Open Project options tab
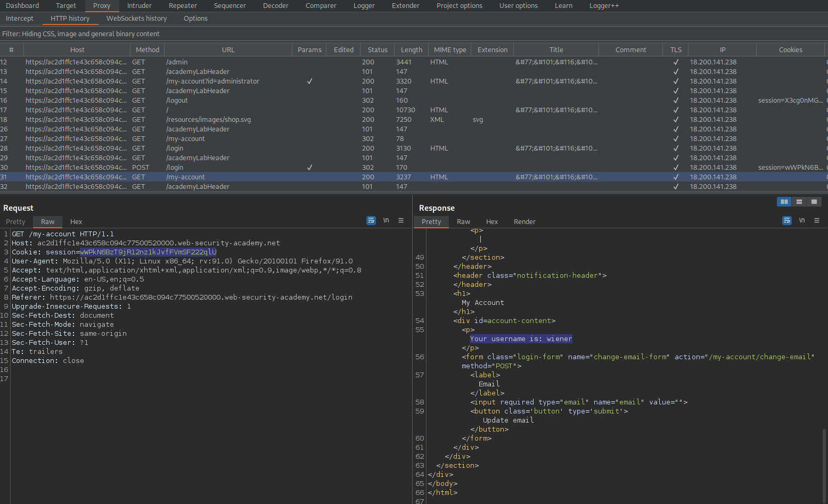The height and width of the screenshot is (504, 828). [460, 6]
